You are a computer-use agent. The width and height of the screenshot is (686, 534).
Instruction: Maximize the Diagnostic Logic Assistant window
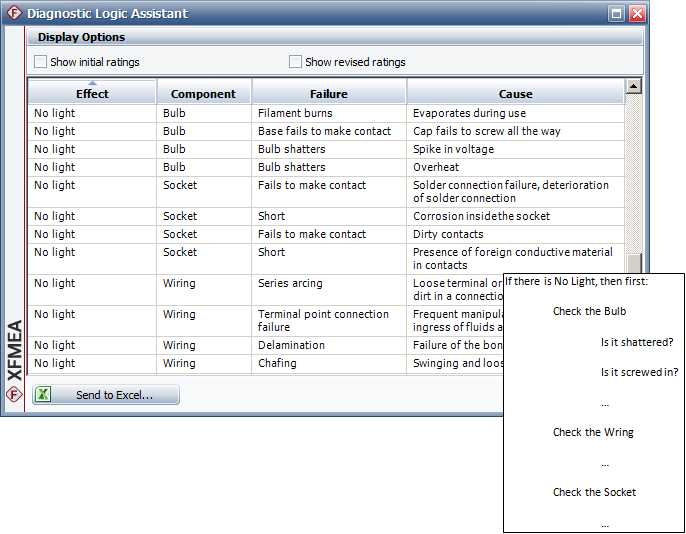pos(617,14)
